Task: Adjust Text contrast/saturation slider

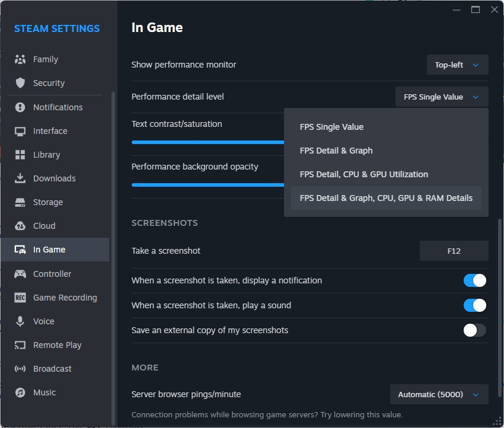Action: tap(208, 142)
